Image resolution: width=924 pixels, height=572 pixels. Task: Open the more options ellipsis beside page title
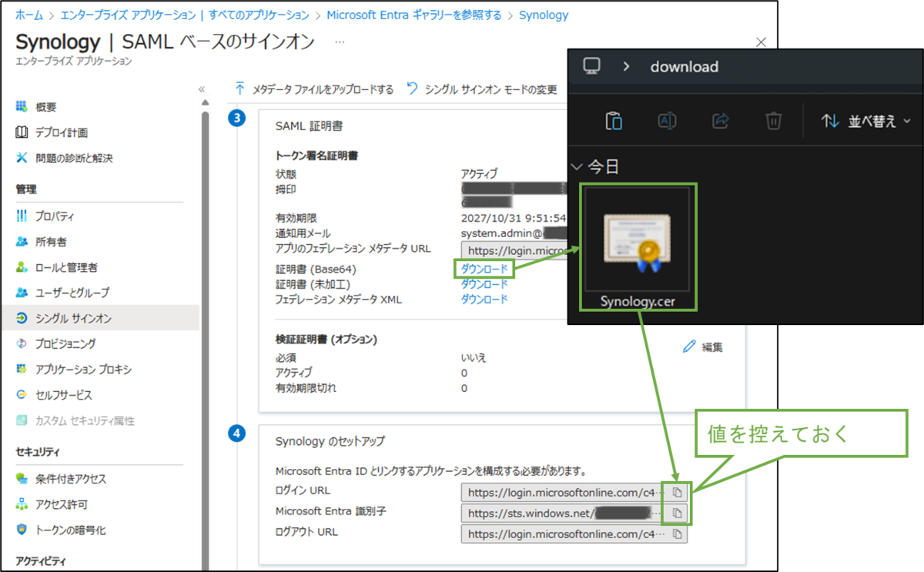click(x=340, y=42)
